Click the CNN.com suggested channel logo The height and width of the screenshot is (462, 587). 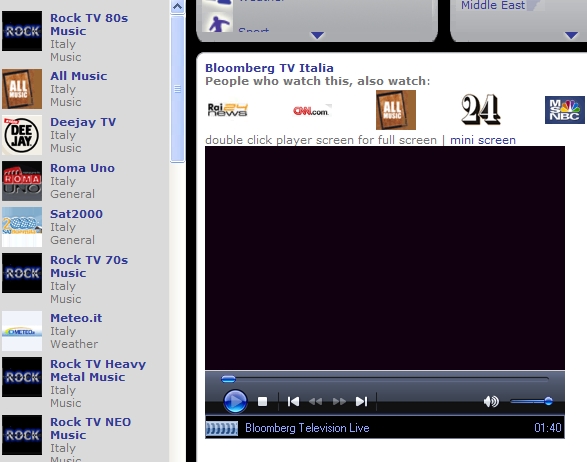(312, 110)
